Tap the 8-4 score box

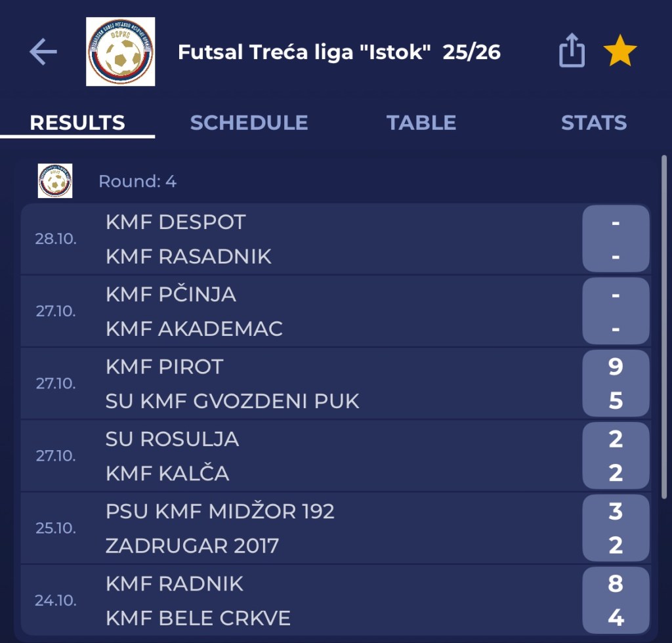616,600
